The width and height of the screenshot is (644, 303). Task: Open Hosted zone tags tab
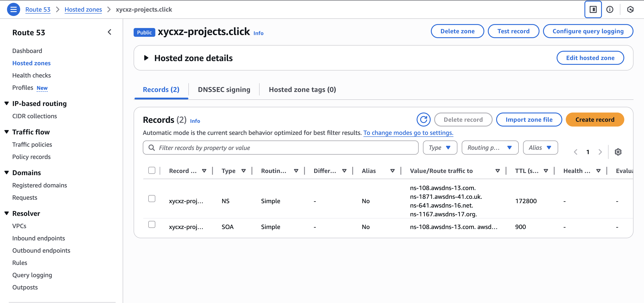pyautogui.click(x=302, y=89)
